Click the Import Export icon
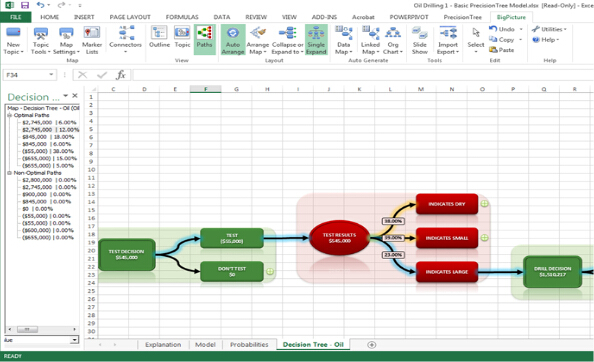The width and height of the screenshot is (594, 362). [448, 41]
